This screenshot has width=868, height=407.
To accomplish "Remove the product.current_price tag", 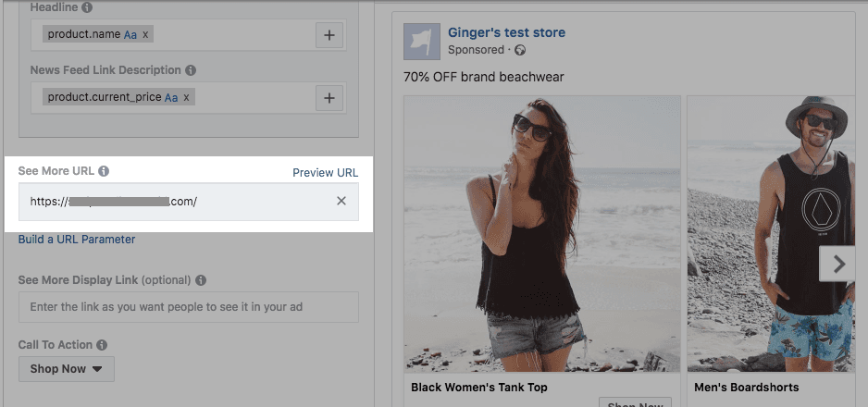I will pyautogui.click(x=186, y=97).
